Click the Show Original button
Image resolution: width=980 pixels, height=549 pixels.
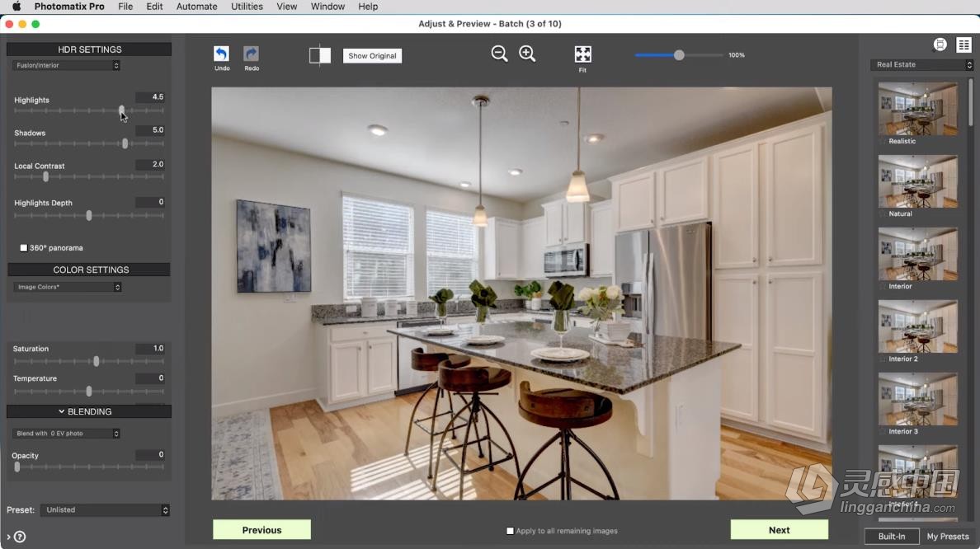point(373,55)
